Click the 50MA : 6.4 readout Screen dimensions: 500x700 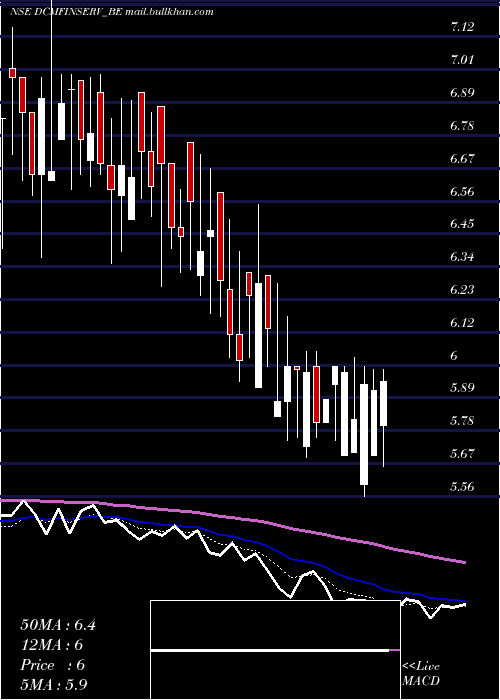(58, 625)
